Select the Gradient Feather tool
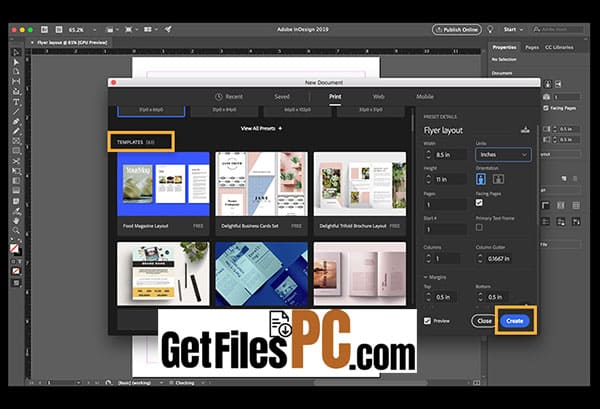Screen dimensions: 600x409 click(16, 191)
